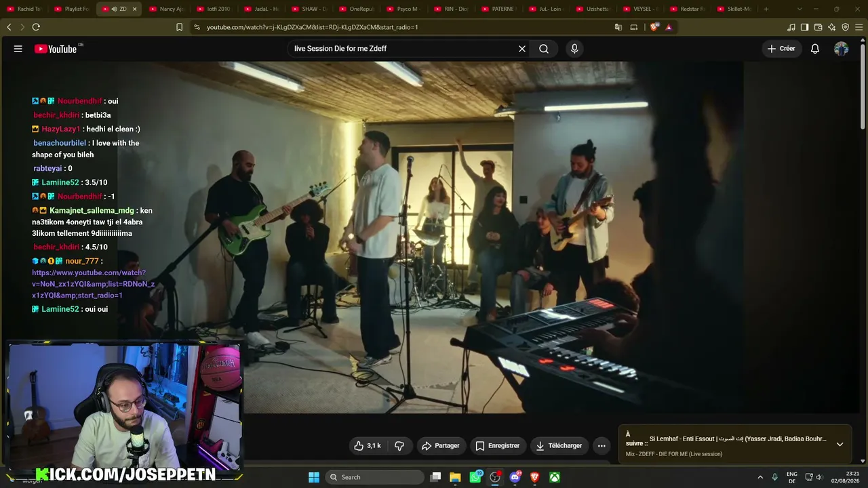Click the Partager share button
868x488 pixels.
440,445
